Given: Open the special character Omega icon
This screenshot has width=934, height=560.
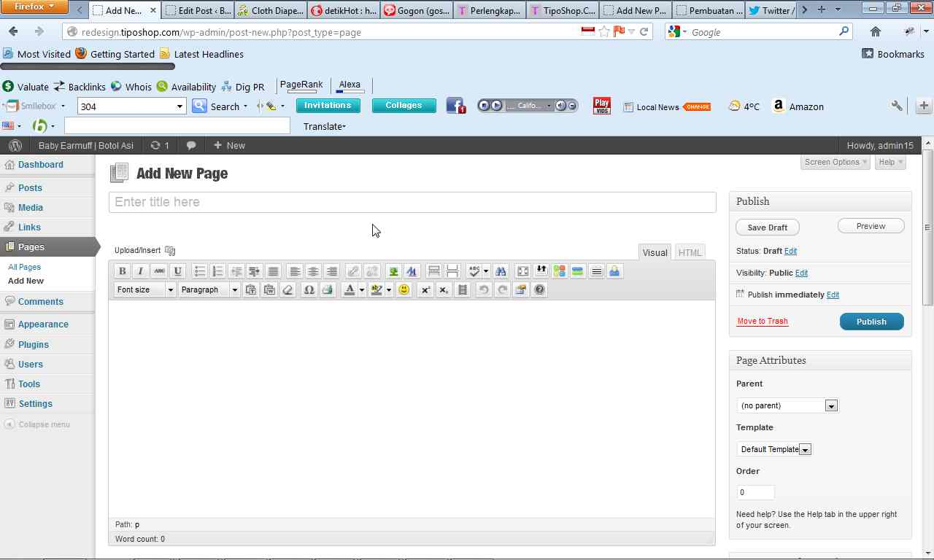Looking at the screenshot, I should pos(309,290).
